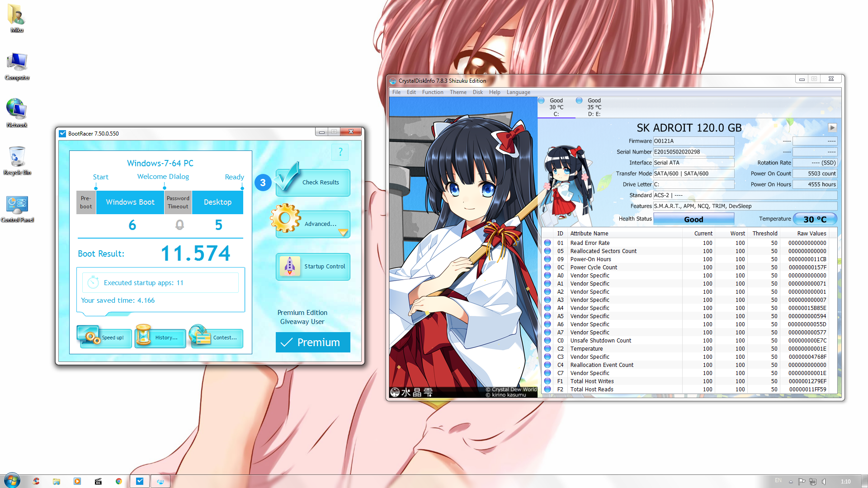Click the BootRacer help question mark

click(340, 153)
